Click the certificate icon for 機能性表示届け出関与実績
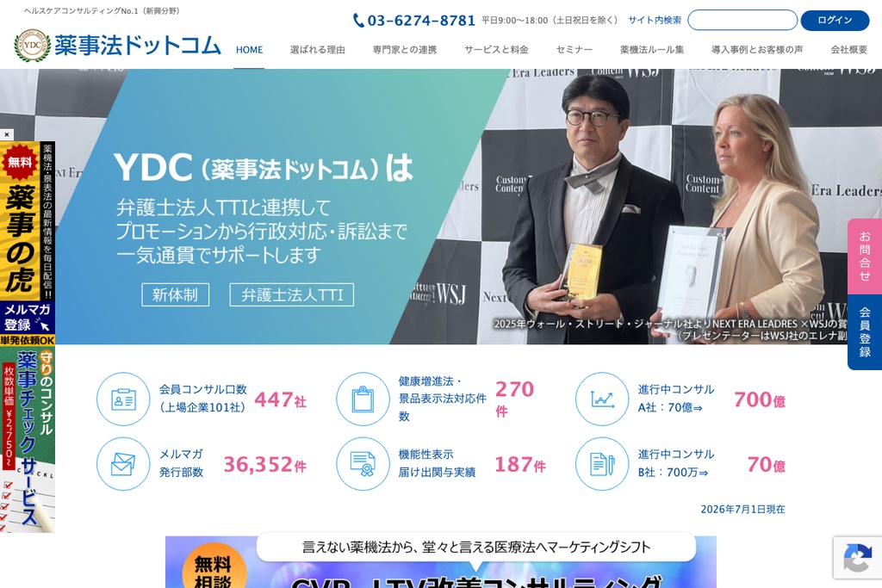The width and height of the screenshot is (882, 588). 363,464
